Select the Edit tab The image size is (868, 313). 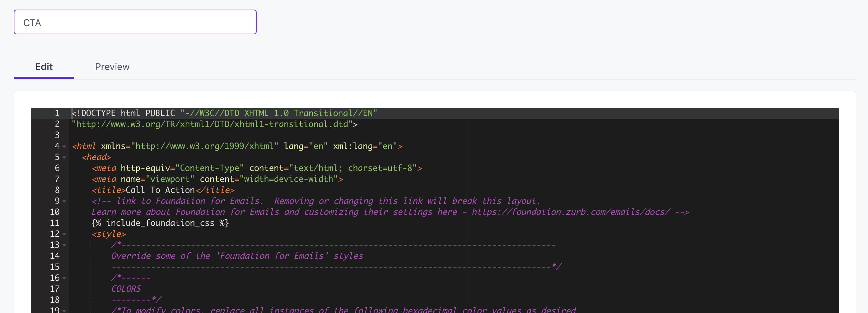click(44, 67)
